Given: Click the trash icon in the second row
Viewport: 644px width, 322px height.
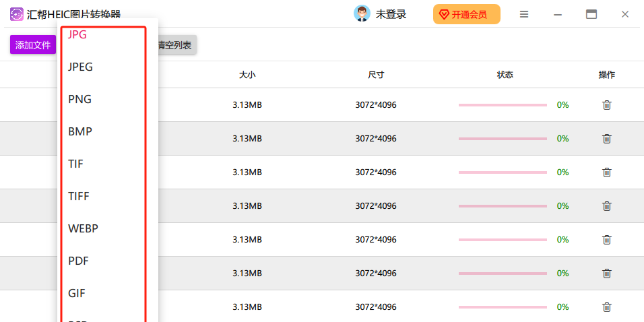Looking at the screenshot, I should coord(606,139).
